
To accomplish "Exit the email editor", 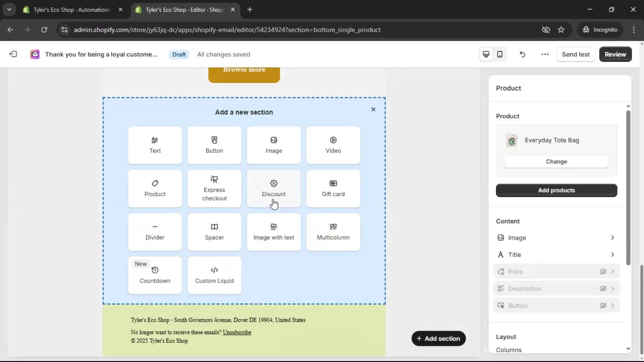I will [13, 54].
